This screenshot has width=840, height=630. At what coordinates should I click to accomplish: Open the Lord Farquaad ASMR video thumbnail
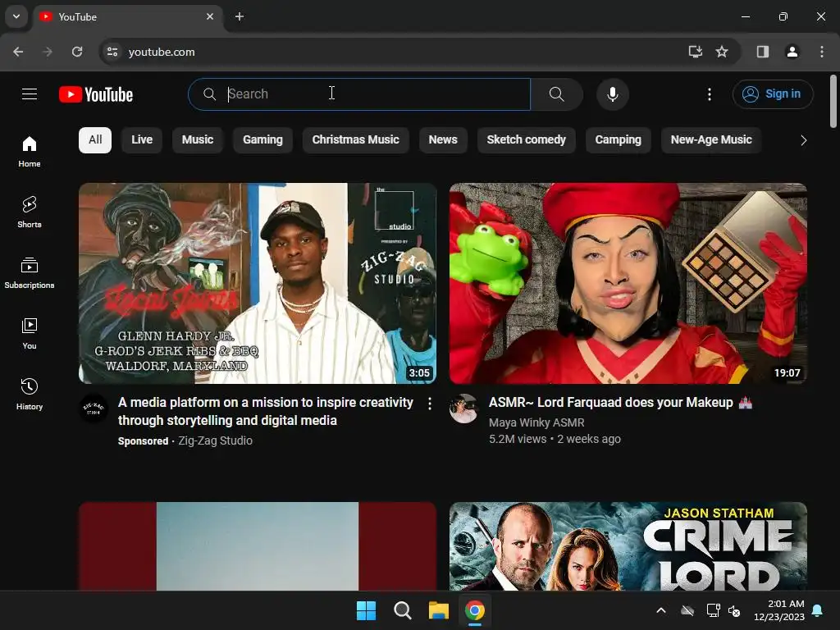coord(628,283)
